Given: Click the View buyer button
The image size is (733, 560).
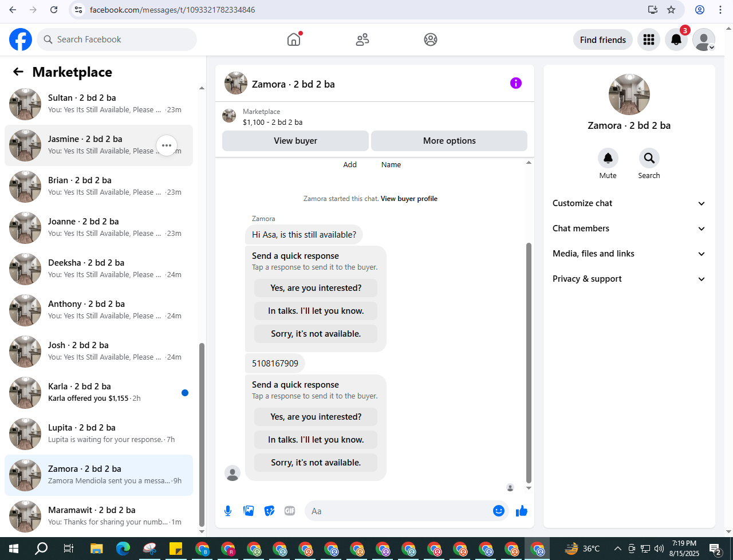Looking at the screenshot, I should (x=295, y=141).
